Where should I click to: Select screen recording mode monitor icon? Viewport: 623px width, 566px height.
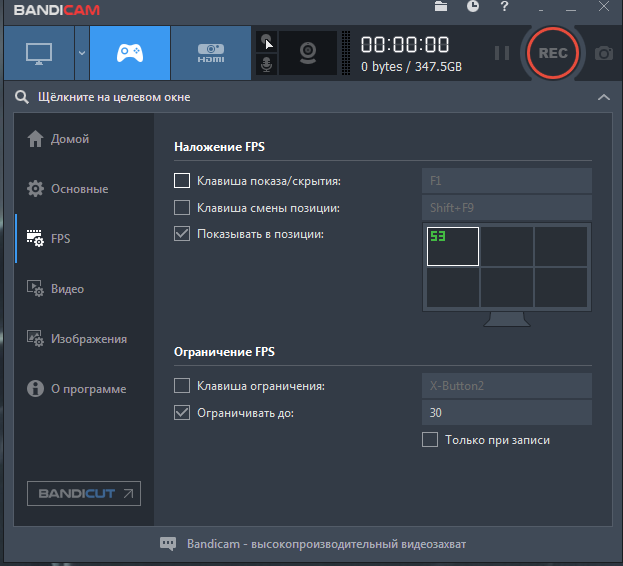39,53
